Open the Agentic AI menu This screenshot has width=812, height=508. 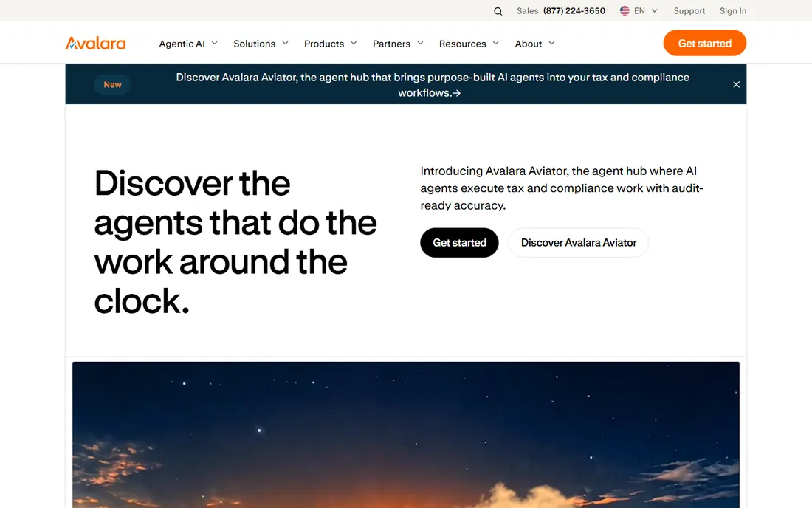[182, 44]
